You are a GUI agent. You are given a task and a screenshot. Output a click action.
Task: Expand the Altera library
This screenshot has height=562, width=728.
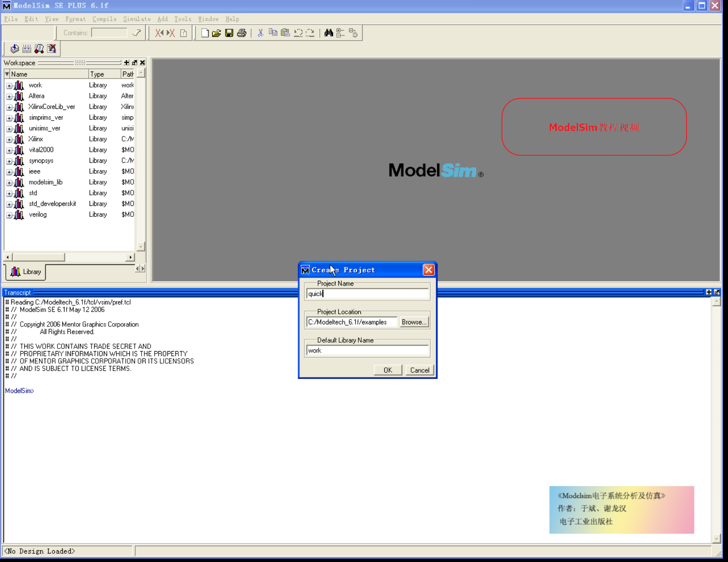pyautogui.click(x=9, y=96)
